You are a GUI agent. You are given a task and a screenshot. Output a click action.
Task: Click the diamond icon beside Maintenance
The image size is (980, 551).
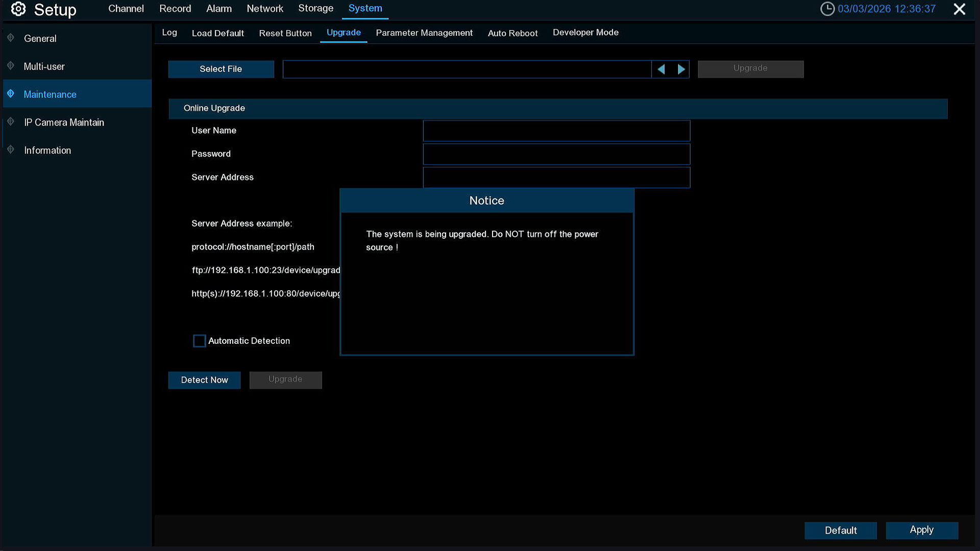coord(11,94)
